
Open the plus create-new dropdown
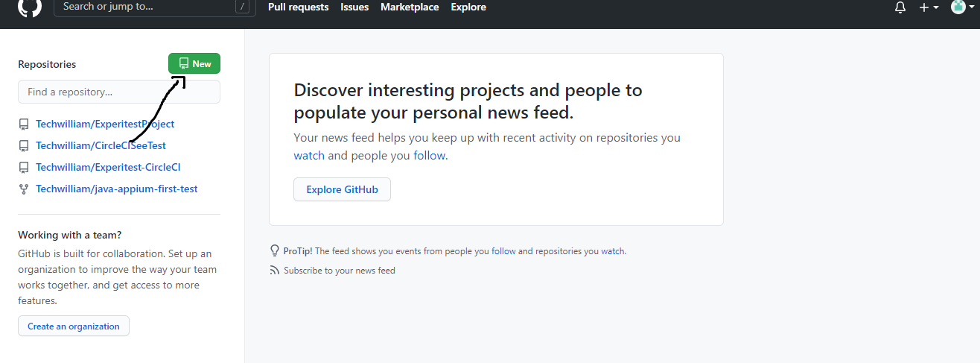929,7
